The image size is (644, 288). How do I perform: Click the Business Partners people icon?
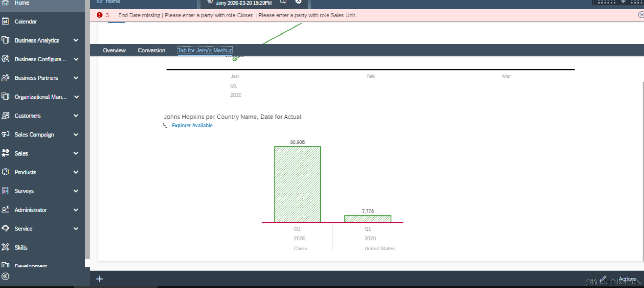coord(5,78)
